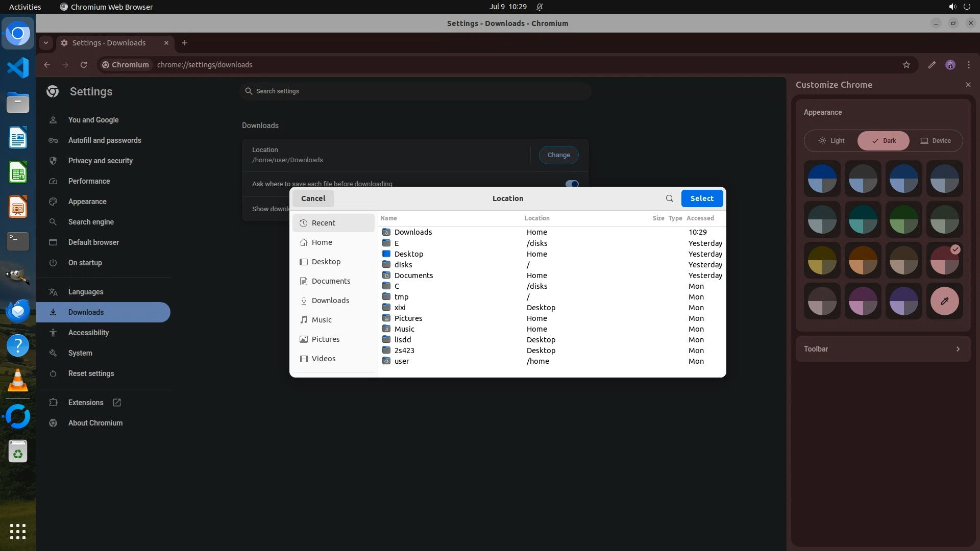This screenshot has width=980, height=551.
Task: Sort file list by Accessed column
Action: tap(700, 218)
